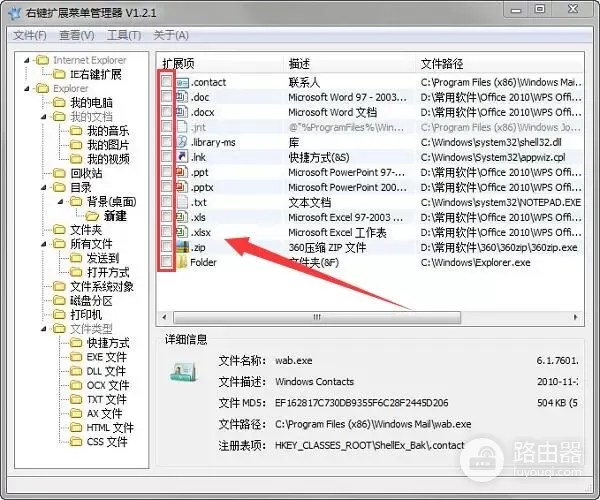Screen dimensions: 600x500
Task: Collapse the 所有文件 tree node
Action: [x=43, y=244]
